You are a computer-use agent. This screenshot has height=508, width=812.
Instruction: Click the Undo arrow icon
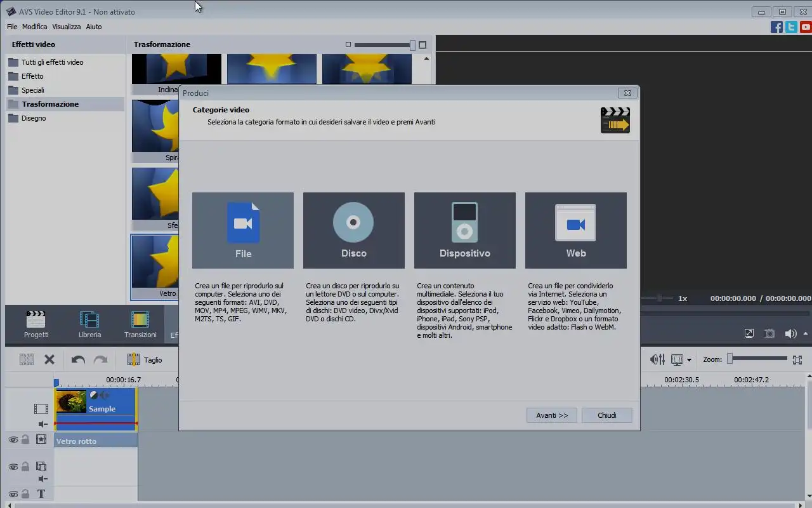point(78,359)
